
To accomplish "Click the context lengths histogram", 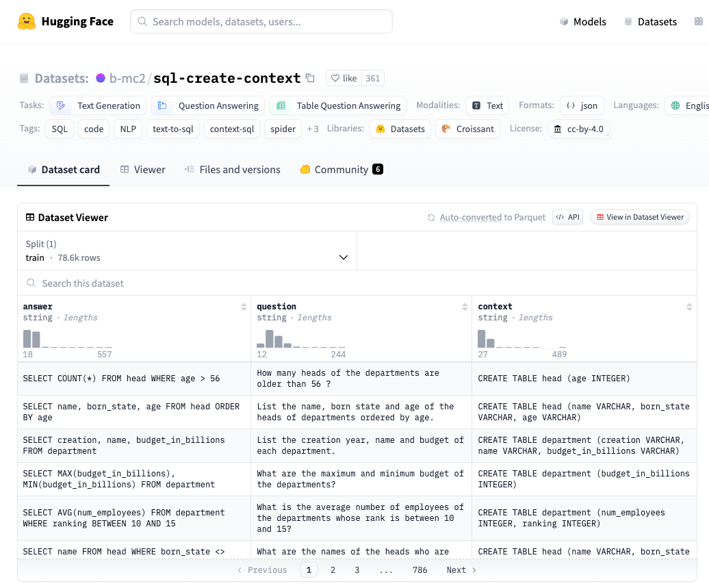I will [x=522, y=339].
